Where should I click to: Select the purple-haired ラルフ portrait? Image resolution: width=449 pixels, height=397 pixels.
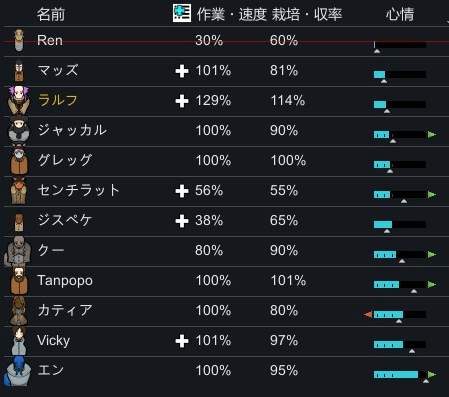coord(19,100)
